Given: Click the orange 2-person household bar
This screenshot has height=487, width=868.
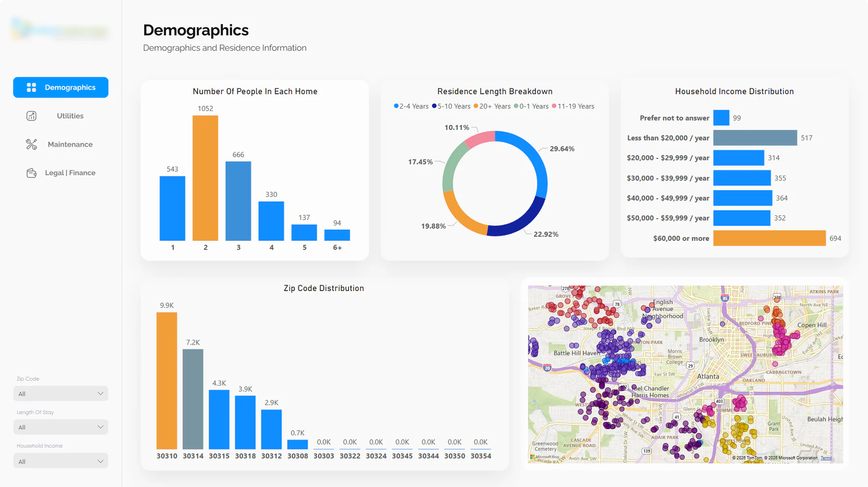Looking at the screenshot, I should (205, 178).
